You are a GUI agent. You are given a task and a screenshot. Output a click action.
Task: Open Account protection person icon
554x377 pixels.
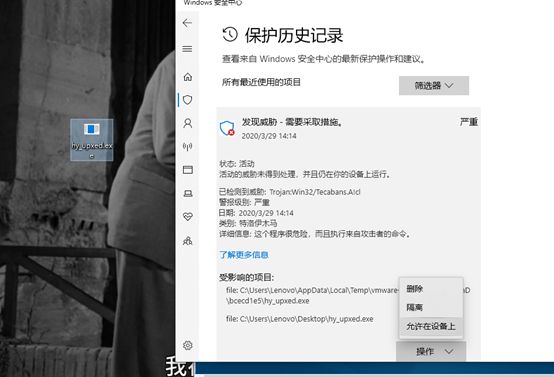pos(188,123)
